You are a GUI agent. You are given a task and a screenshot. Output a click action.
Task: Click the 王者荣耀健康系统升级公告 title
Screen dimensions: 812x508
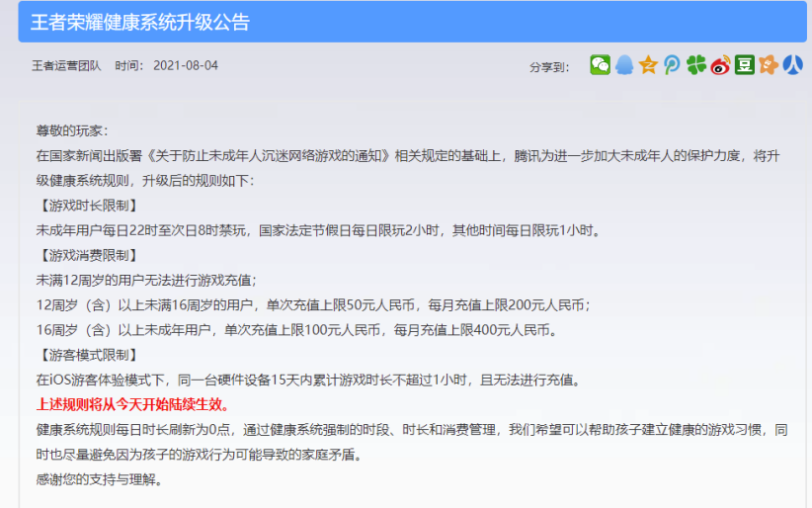point(140,23)
